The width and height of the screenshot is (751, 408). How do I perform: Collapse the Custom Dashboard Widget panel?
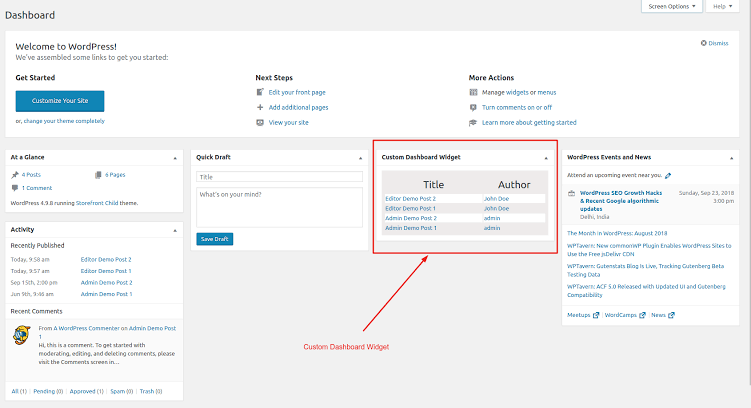click(546, 158)
